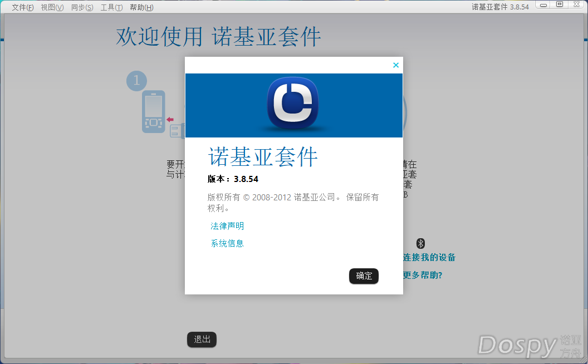Screen dimensions: 588x364
Task: Close the about dialog with the blue X
Action: (x=396, y=65)
